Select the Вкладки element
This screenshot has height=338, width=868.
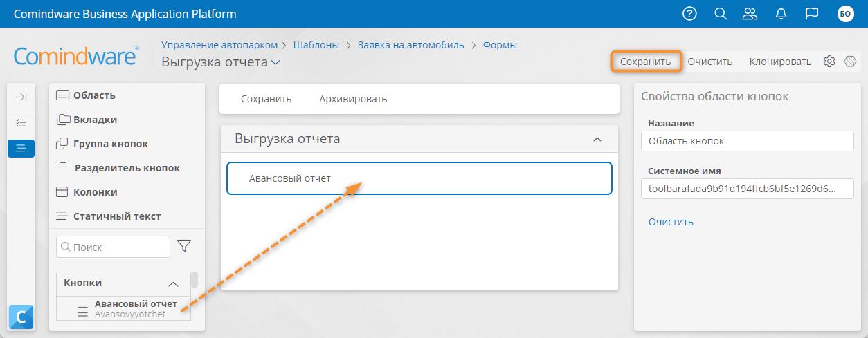(x=87, y=120)
